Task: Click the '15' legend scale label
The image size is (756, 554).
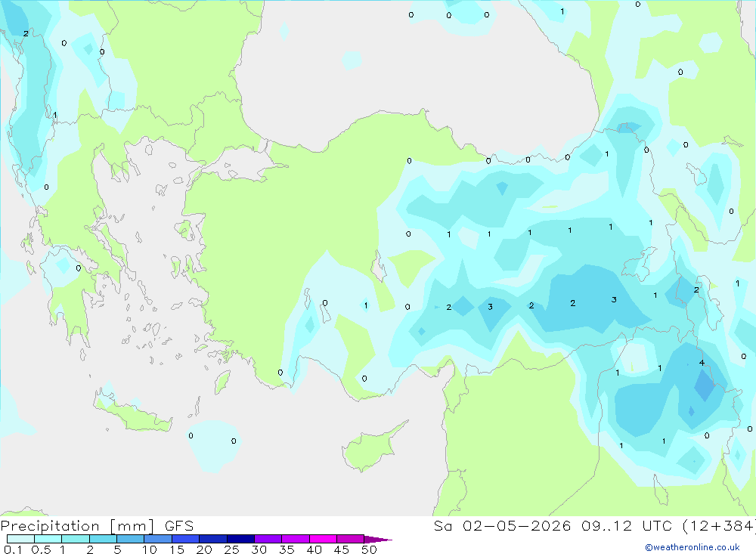Action: click(176, 549)
